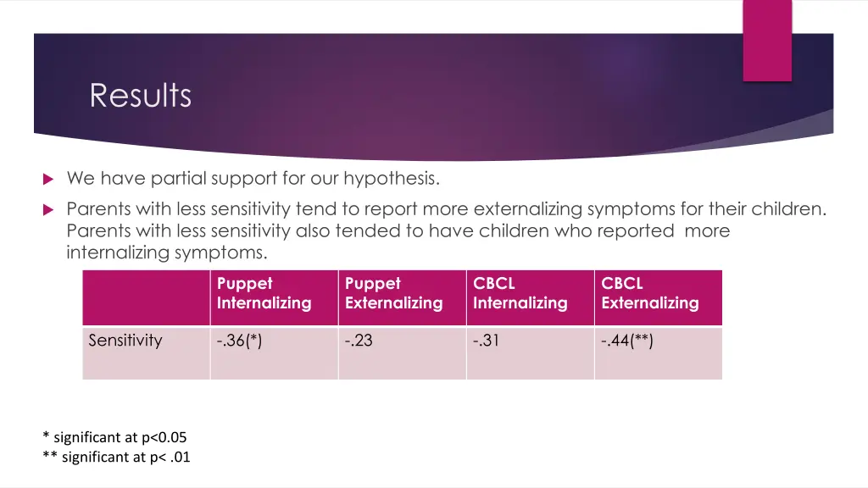Click the -.23 table cell
The width and height of the screenshot is (868, 488).
pyautogui.click(x=403, y=353)
